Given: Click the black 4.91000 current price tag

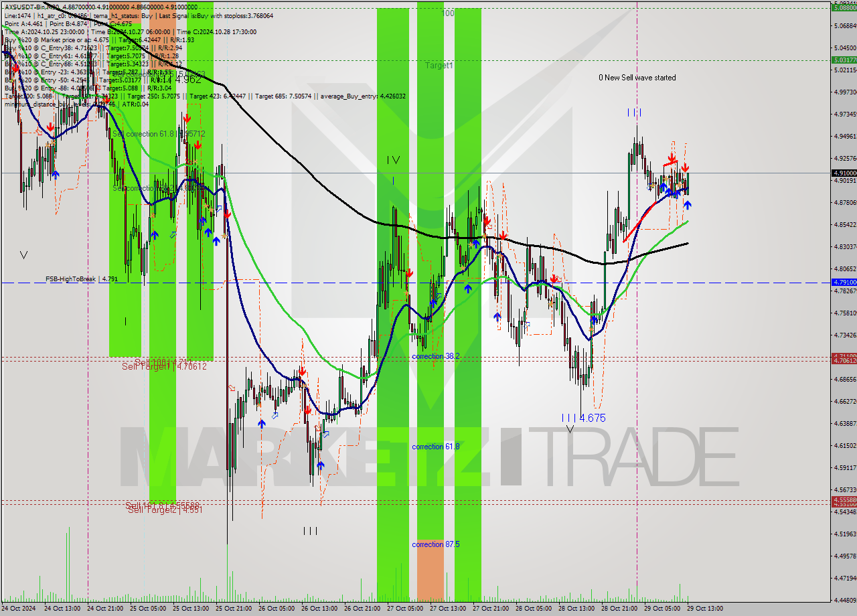Looking at the screenshot, I should pos(844,173).
